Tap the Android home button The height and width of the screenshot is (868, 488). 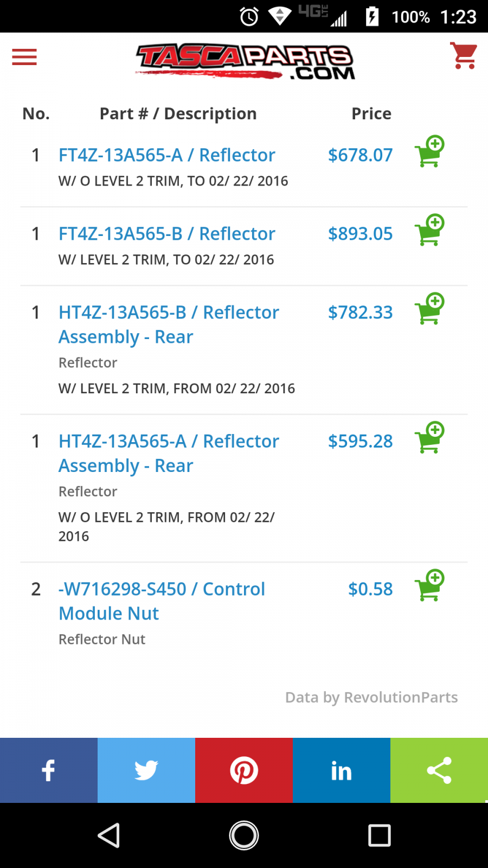tap(244, 835)
